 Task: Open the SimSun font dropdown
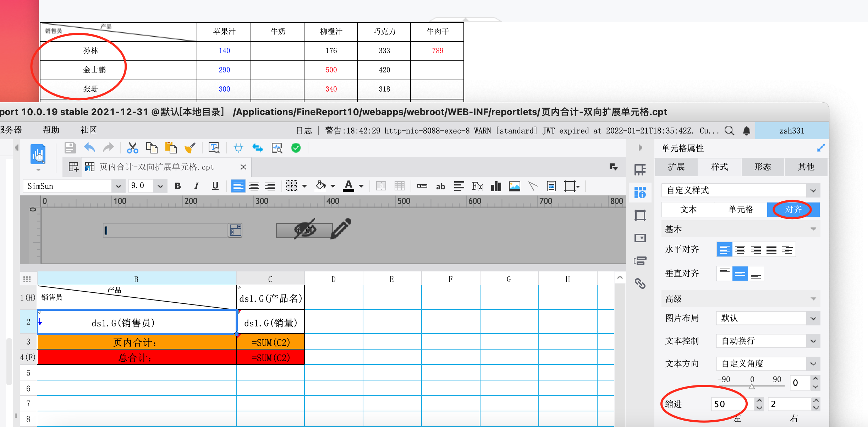click(118, 186)
